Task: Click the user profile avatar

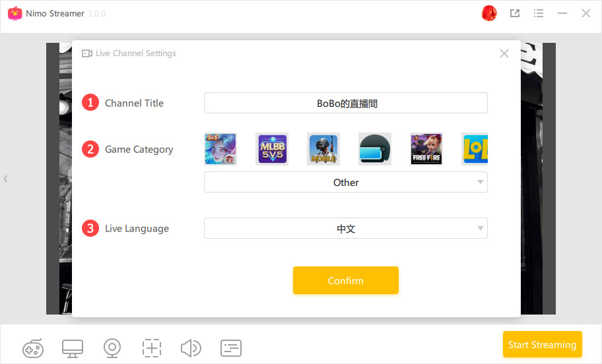Action: tap(489, 13)
